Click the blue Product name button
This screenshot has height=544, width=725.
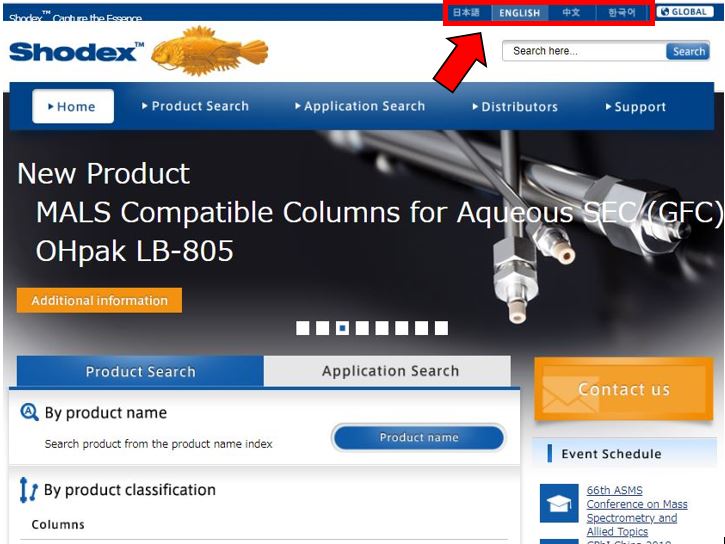click(419, 437)
